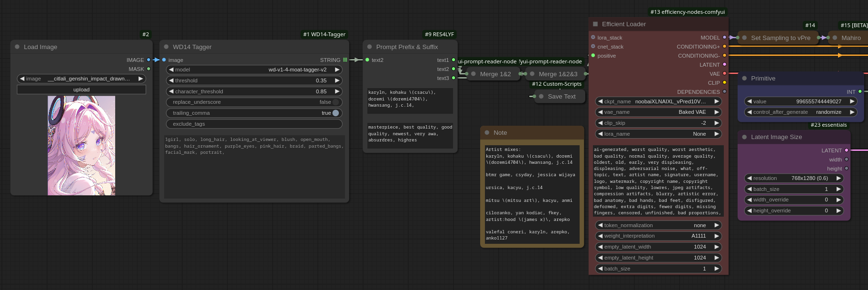Collapse the Primitive node dot
This screenshot has height=290, width=868.
click(x=745, y=78)
